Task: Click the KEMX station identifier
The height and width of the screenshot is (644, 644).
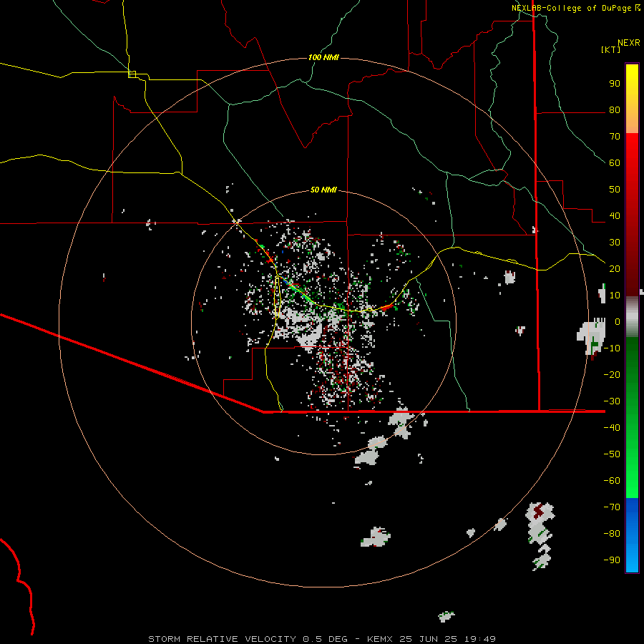Action: [x=380, y=639]
